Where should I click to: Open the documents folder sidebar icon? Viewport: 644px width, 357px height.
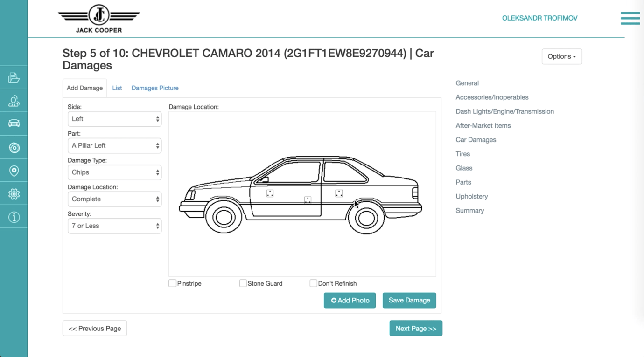[14, 78]
